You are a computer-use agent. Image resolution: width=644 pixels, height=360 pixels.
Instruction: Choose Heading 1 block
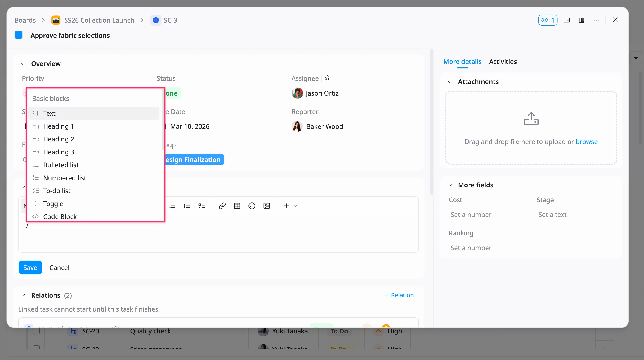pyautogui.click(x=94, y=126)
